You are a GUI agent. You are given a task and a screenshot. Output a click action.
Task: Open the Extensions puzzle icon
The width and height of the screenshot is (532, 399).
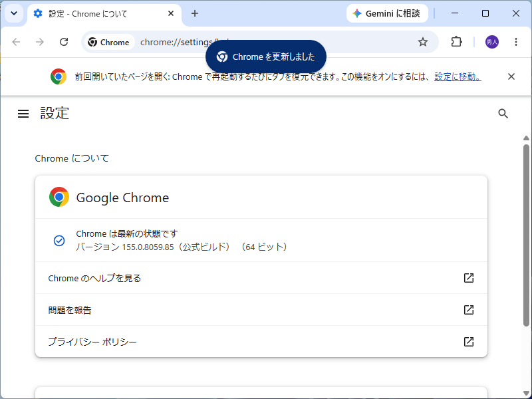click(x=456, y=42)
